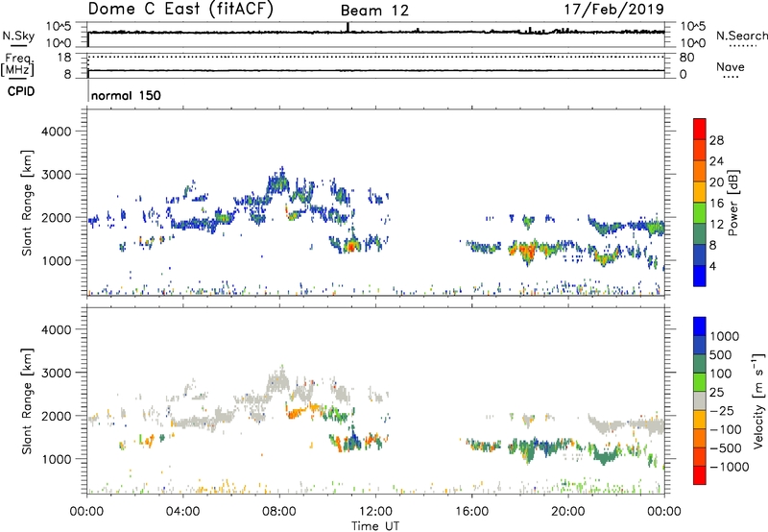Screen dimensions: 768x532
Task: Click the 80 tick on the Nave axis
Action: pos(687,58)
